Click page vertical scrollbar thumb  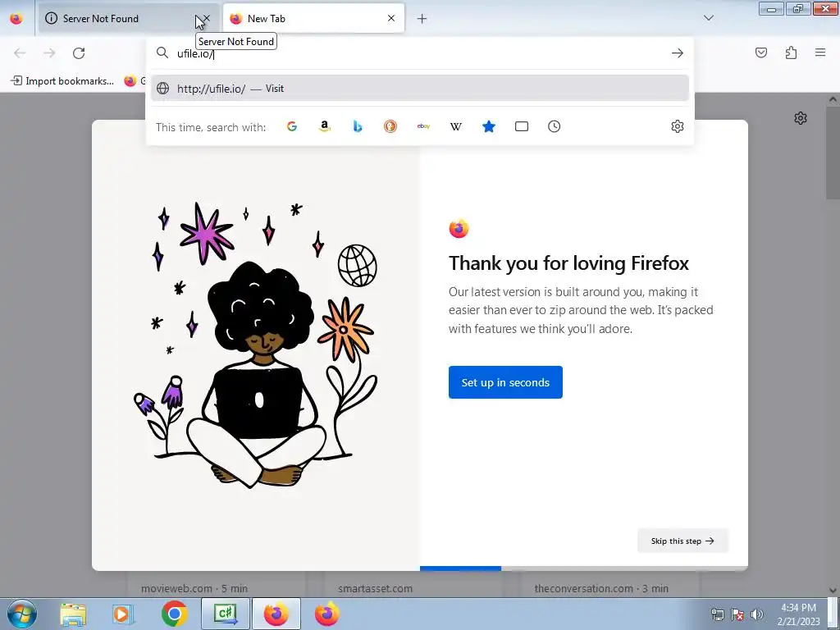point(833,153)
